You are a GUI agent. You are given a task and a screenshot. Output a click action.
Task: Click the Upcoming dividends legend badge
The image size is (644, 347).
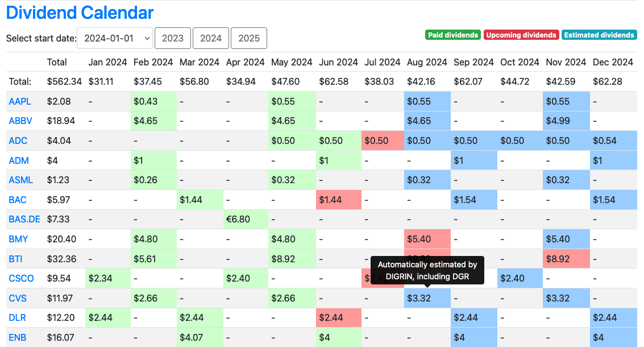tap(521, 35)
